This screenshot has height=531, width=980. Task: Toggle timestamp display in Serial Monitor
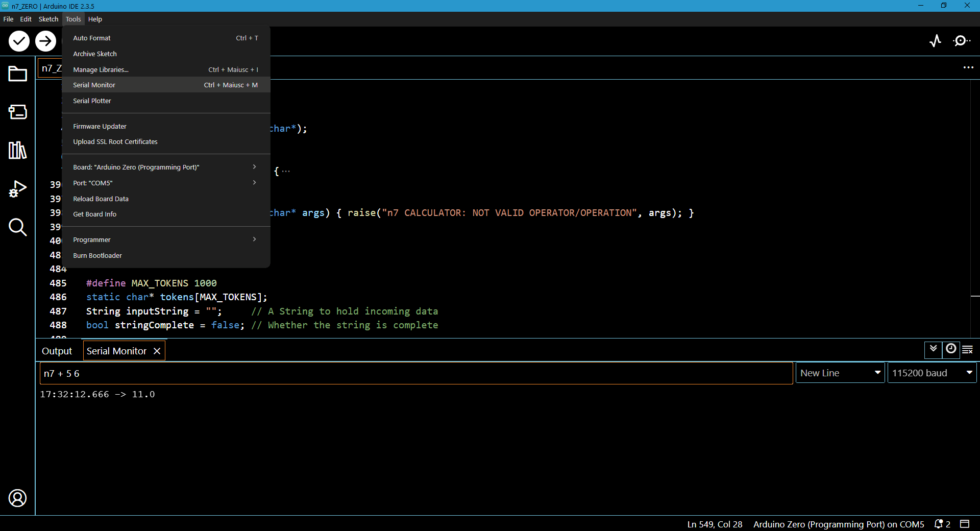point(950,350)
